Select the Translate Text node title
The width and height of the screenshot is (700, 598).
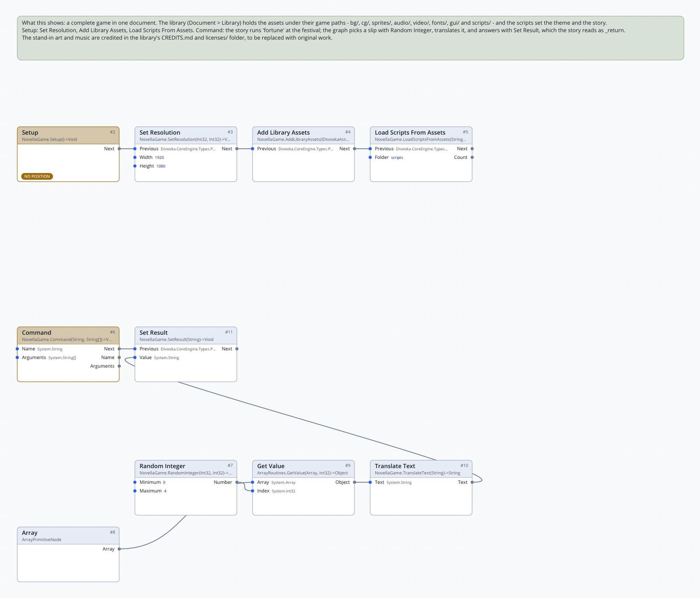[395, 466]
